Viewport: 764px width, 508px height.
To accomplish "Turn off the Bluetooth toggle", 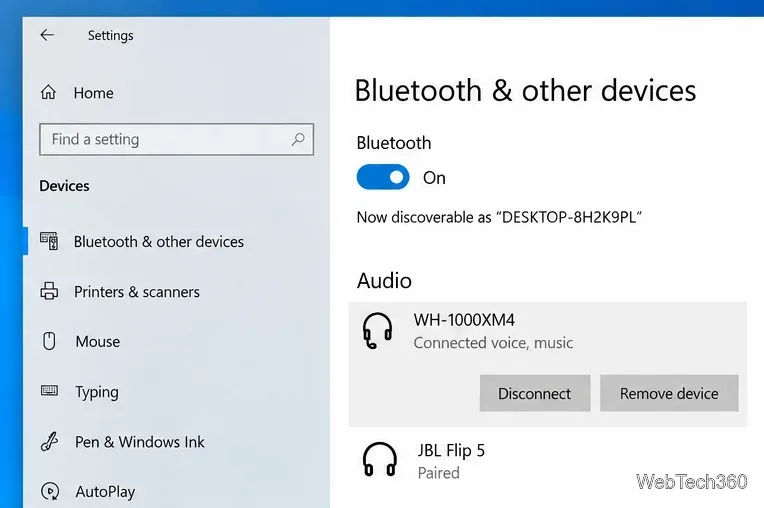I will (383, 177).
